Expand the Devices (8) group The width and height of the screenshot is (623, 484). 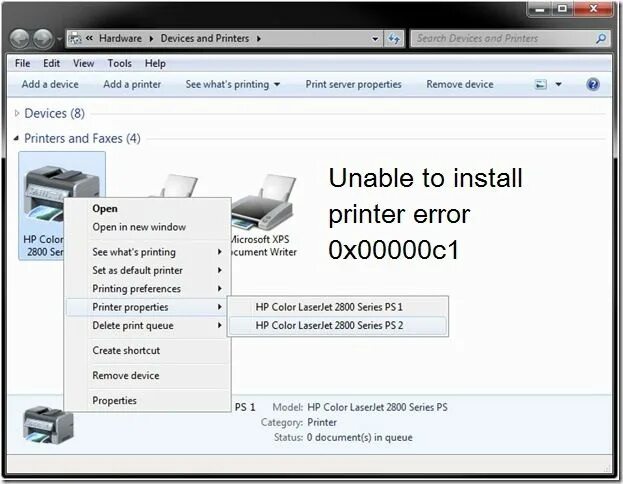click(x=17, y=114)
